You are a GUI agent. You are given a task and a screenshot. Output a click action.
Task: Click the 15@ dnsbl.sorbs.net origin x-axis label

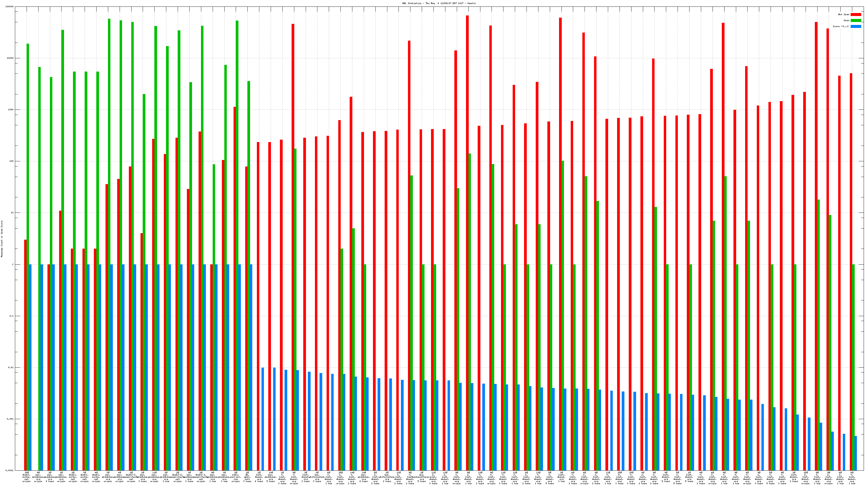coord(27,477)
